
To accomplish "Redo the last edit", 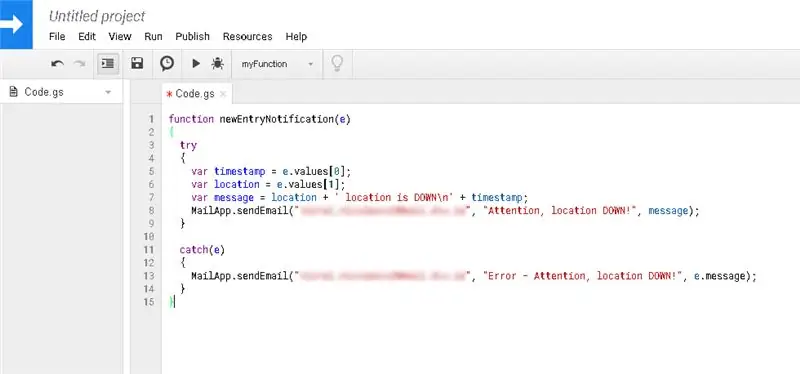I will coord(80,64).
